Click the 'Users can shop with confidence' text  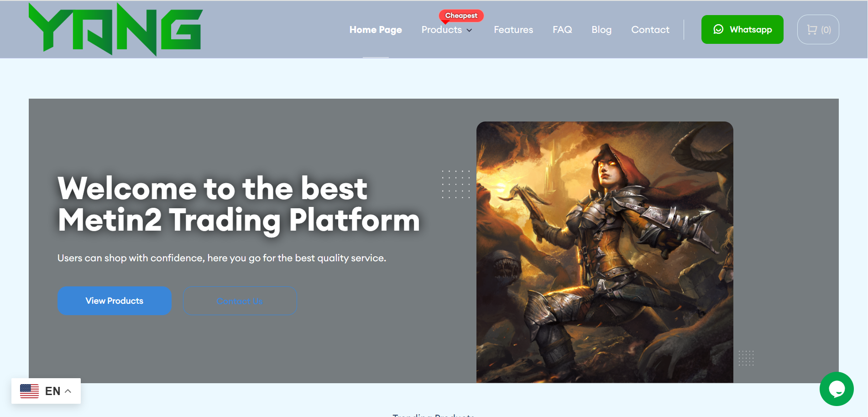tap(222, 258)
